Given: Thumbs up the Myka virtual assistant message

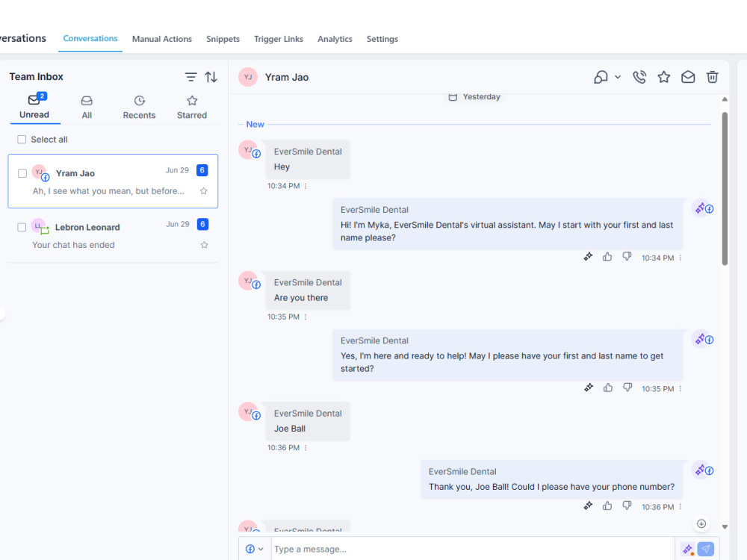Looking at the screenshot, I should pyautogui.click(x=607, y=257).
